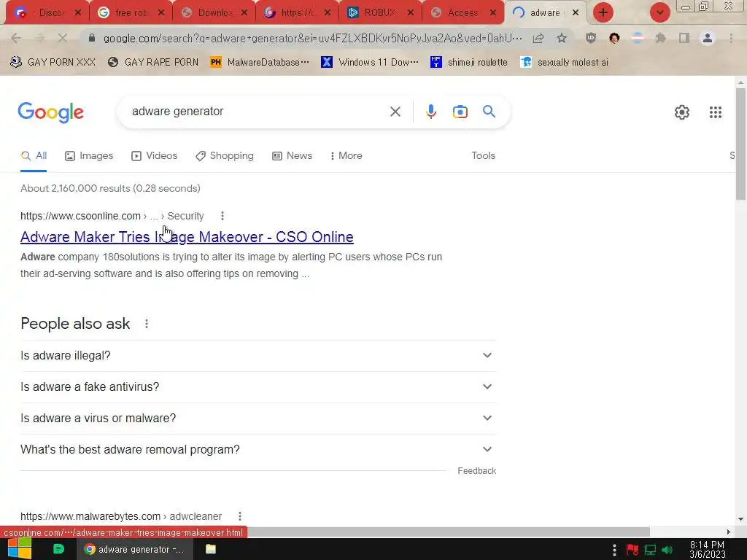This screenshot has width=747, height=560.
Task: Open the More search filters dropdown
Action: (347, 156)
